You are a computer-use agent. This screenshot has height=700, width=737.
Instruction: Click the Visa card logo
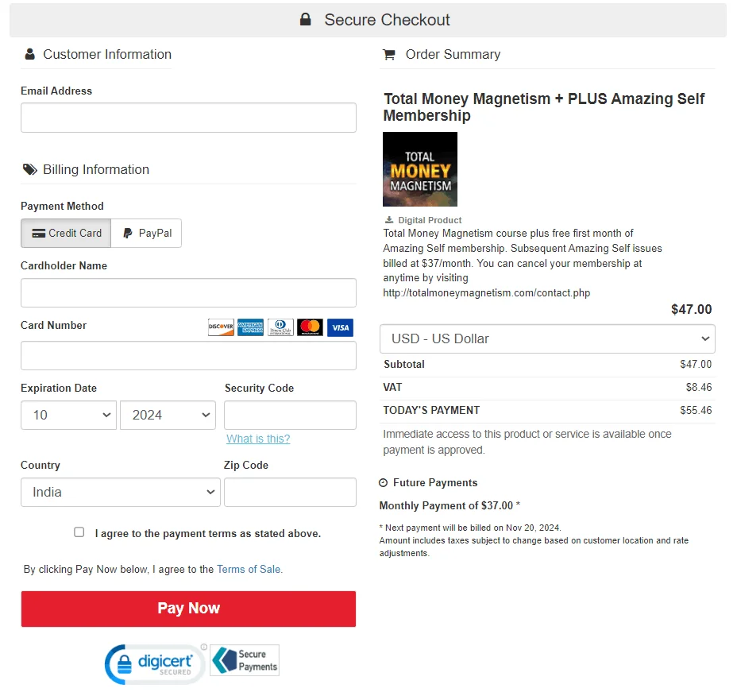(340, 327)
